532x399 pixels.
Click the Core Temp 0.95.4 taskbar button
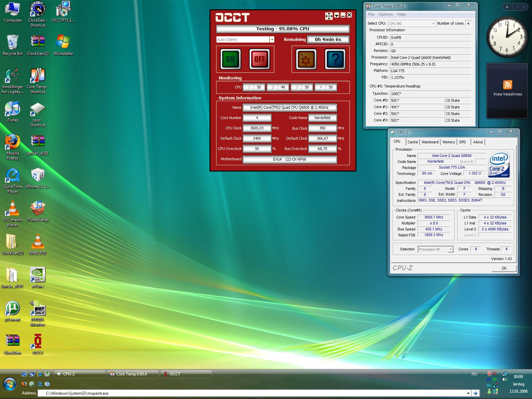click(x=133, y=374)
